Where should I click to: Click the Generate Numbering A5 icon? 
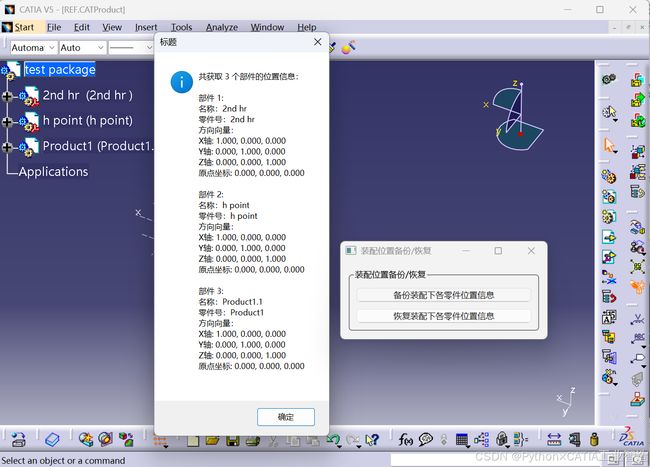click(x=609, y=317)
